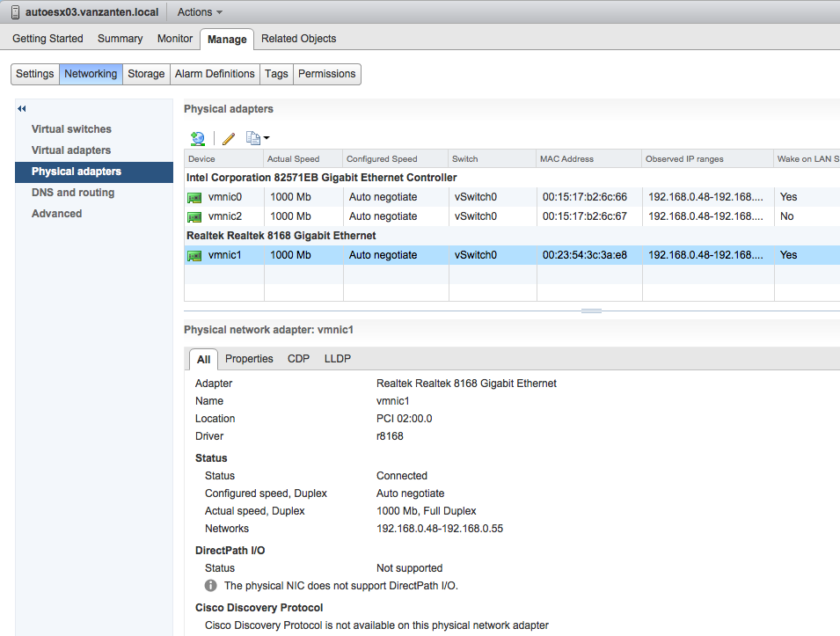Sort by Actual Speed column header
The image size is (840, 636).
[x=303, y=158]
